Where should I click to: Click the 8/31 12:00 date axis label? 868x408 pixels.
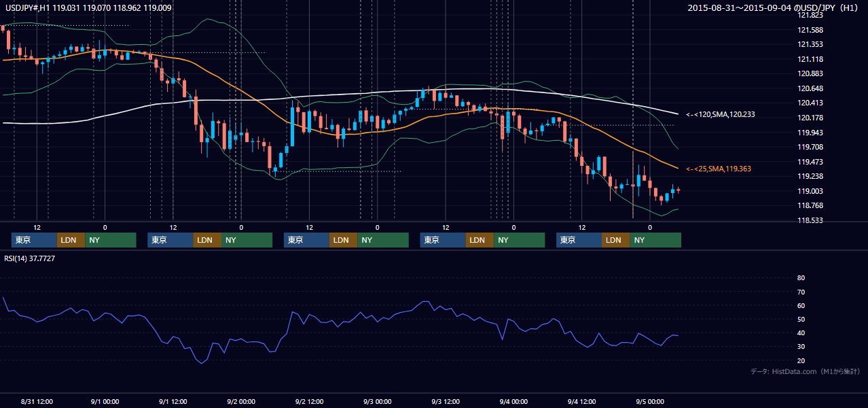coord(37,401)
